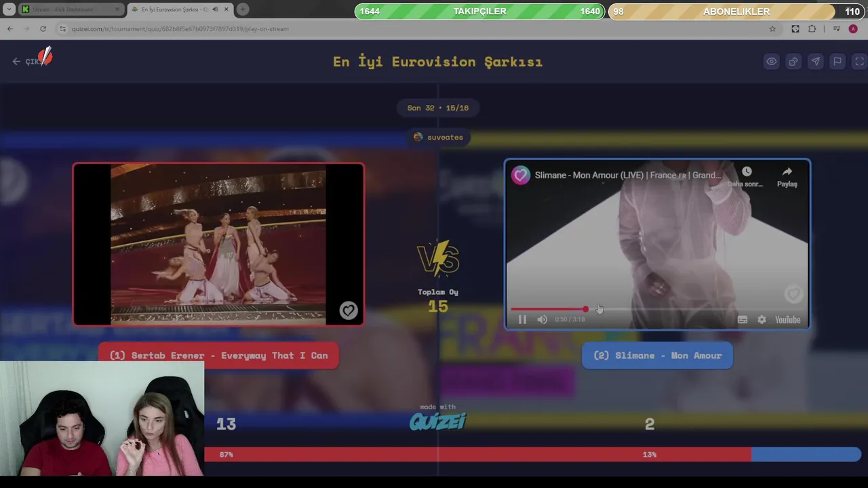Pause the Slimane YouTube video
The height and width of the screenshot is (488, 868).
coord(522,320)
